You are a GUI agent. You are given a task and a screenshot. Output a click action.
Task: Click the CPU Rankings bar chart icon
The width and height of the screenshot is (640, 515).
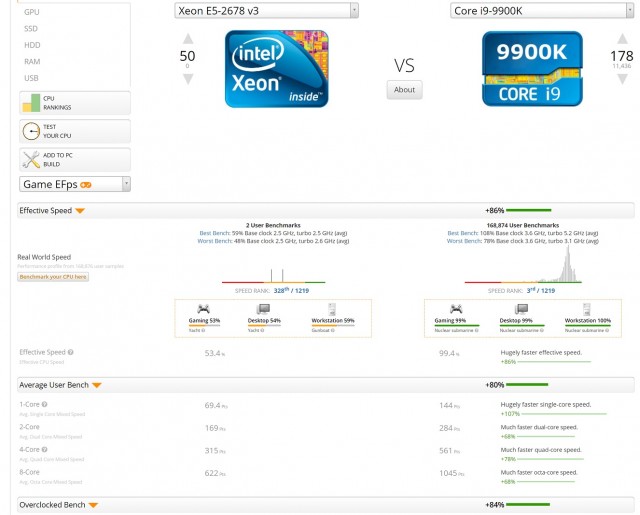(31, 103)
